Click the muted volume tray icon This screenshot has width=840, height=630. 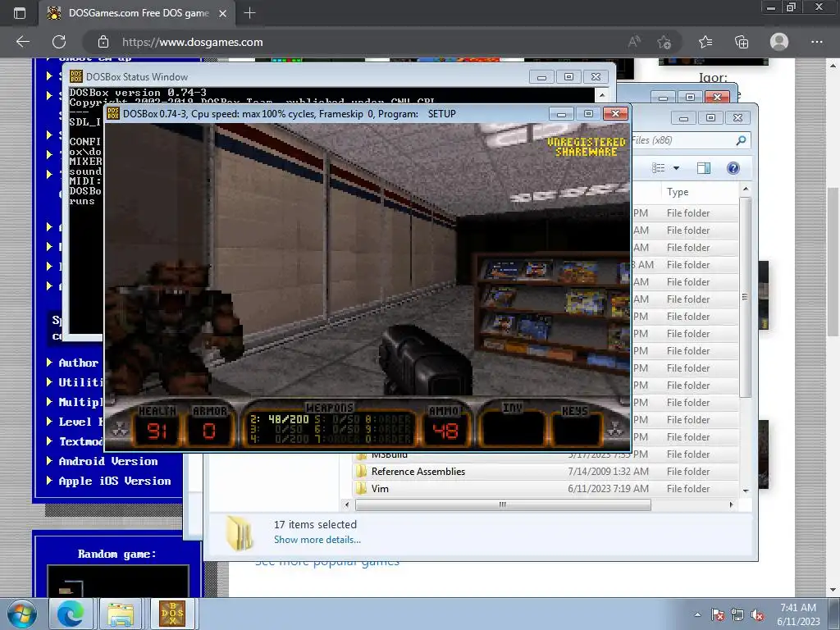[x=757, y=614]
